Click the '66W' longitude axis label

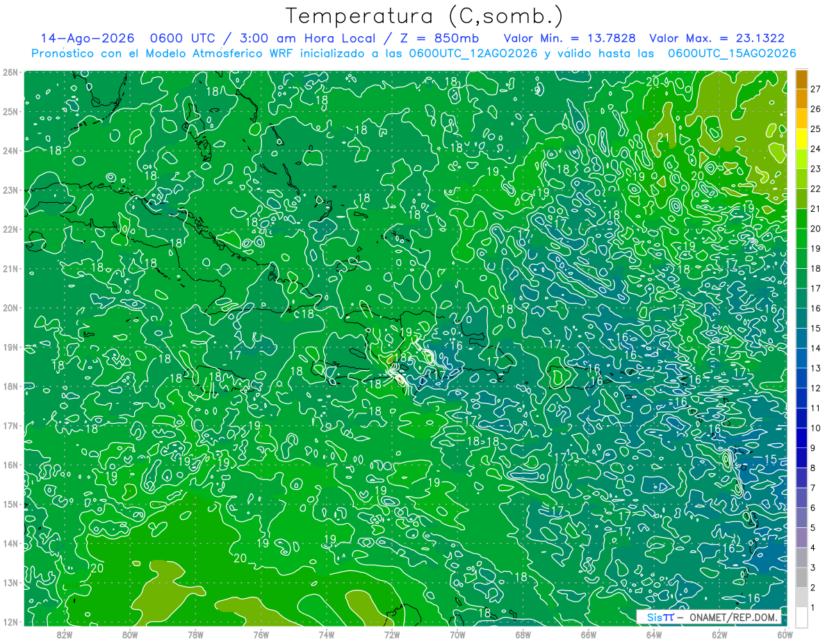589,634
